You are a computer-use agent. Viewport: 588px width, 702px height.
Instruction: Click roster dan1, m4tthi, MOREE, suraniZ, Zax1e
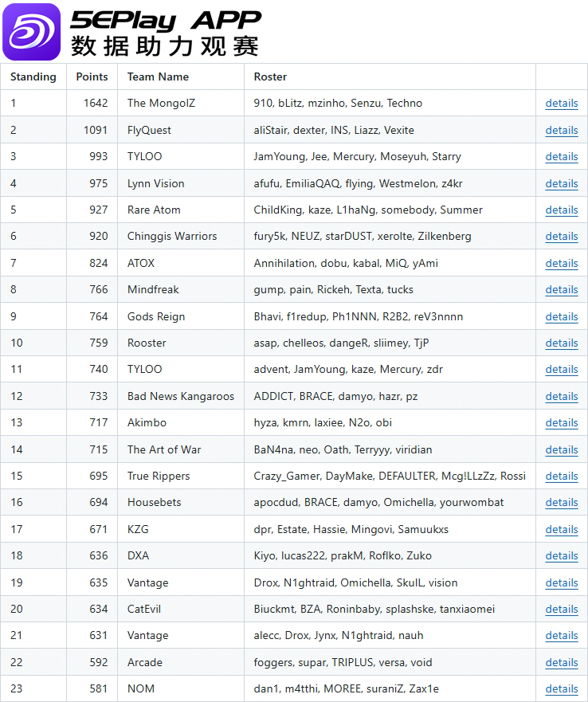coord(346,688)
